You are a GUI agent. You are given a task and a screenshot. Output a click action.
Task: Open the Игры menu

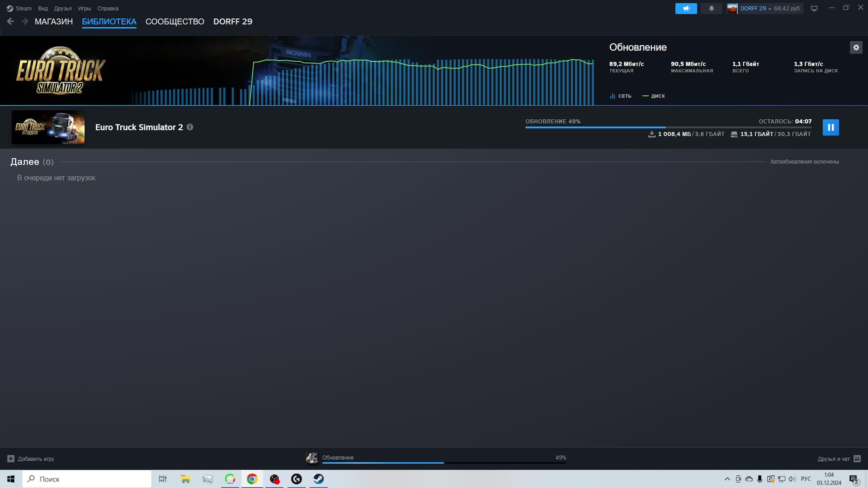(84, 8)
